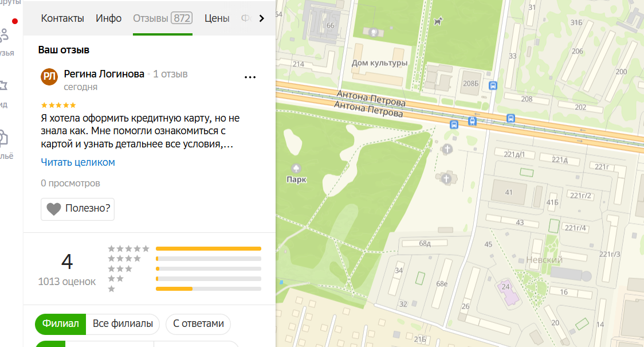Click the bus stop icon left on Антона Петрова

(x=454, y=124)
